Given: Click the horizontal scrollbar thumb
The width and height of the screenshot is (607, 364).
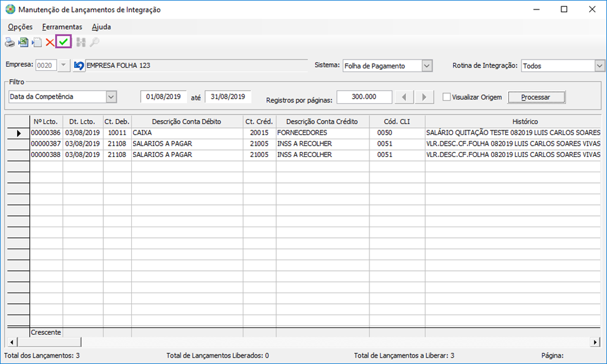Looking at the screenshot, I should click(49, 342).
